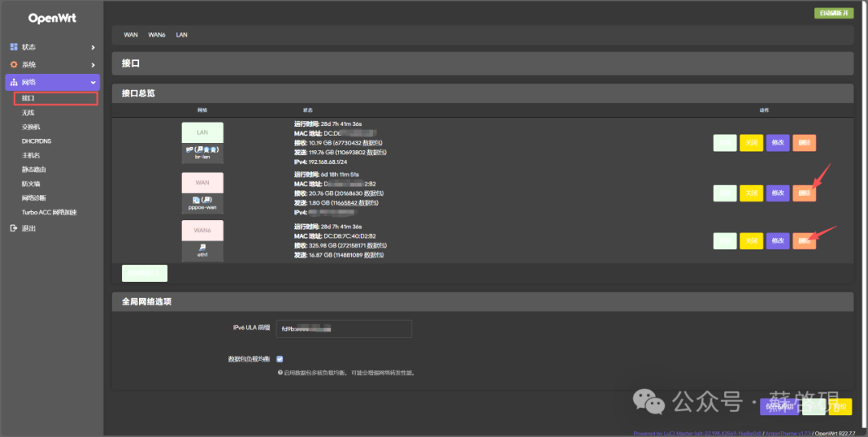Click the light green button in the LAN row
Screen dimensions: 868x437
point(725,143)
